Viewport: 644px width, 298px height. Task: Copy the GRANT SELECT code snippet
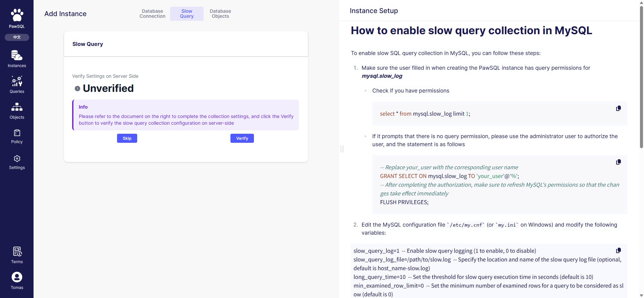click(619, 162)
